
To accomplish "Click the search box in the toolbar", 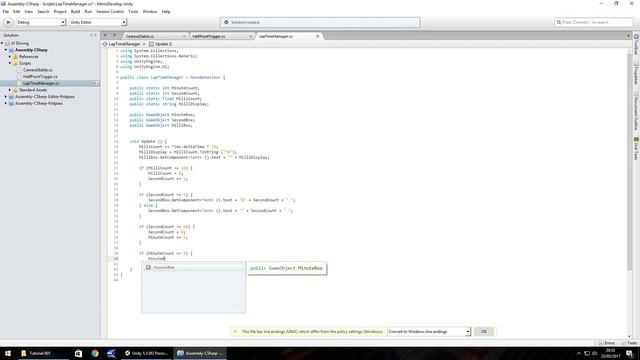I will (x=593, y=22).
